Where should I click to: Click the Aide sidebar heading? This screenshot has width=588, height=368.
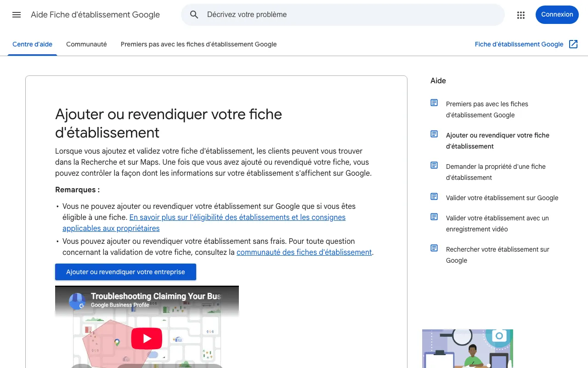(438, 80)
